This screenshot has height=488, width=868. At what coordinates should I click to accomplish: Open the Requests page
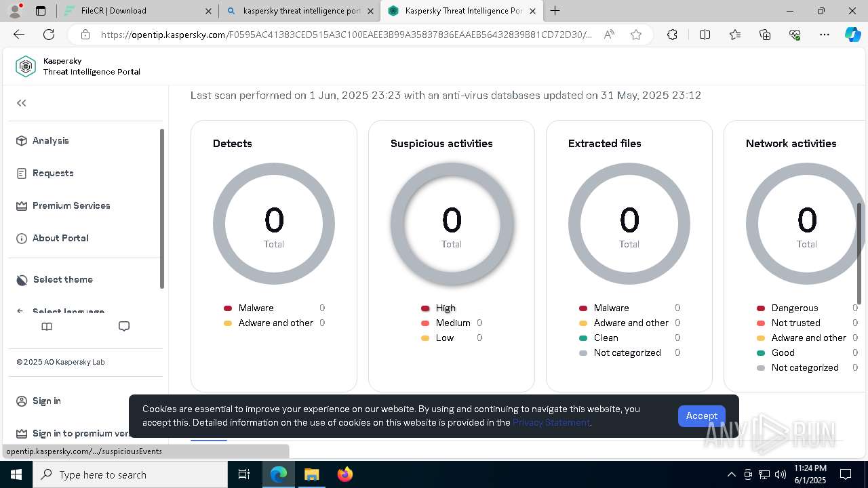(53, 173)
